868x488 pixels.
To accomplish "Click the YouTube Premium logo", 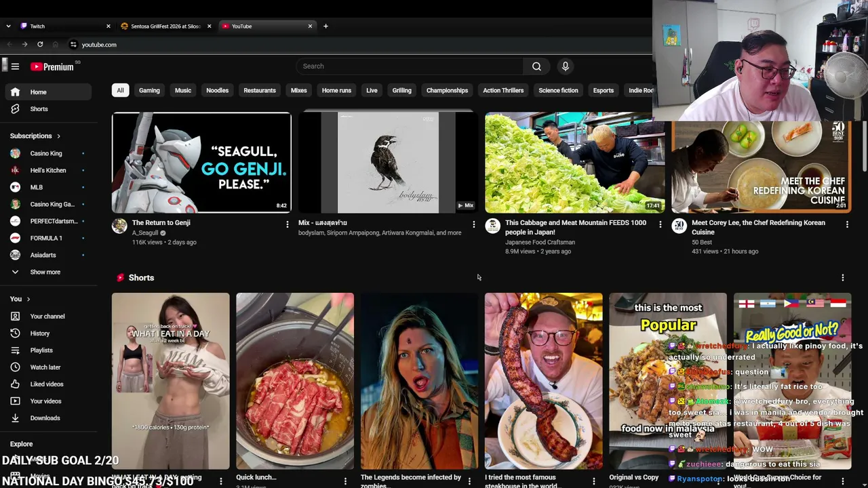I will tap(52, 66).
